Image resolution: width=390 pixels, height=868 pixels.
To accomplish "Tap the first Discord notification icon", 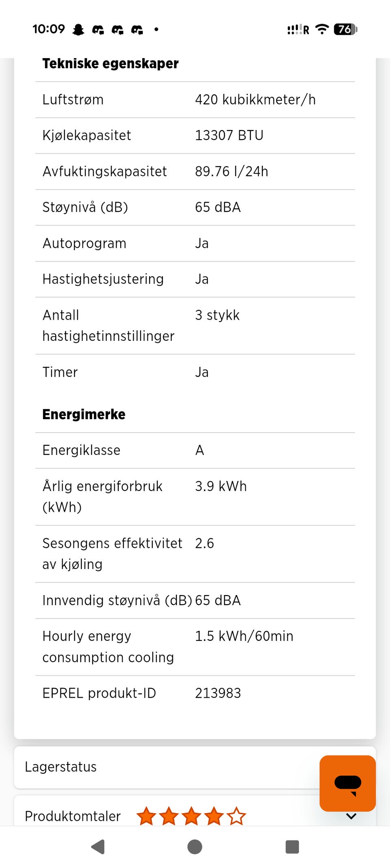I will pos(98,30).
